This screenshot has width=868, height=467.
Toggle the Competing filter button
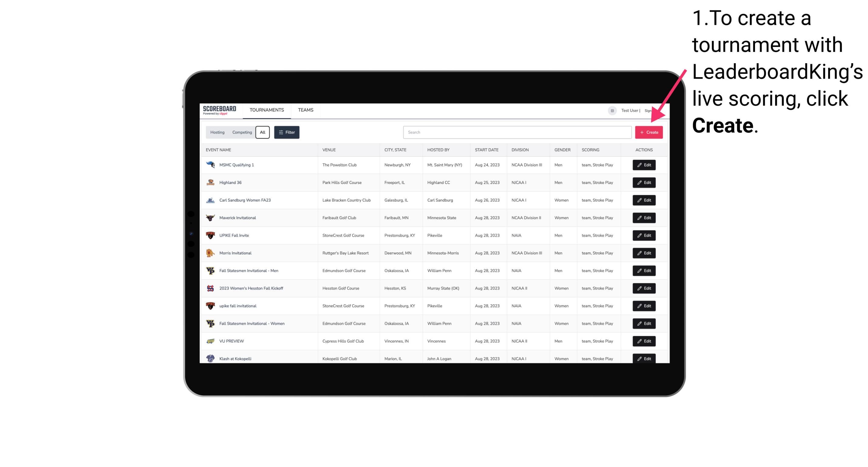241,132
